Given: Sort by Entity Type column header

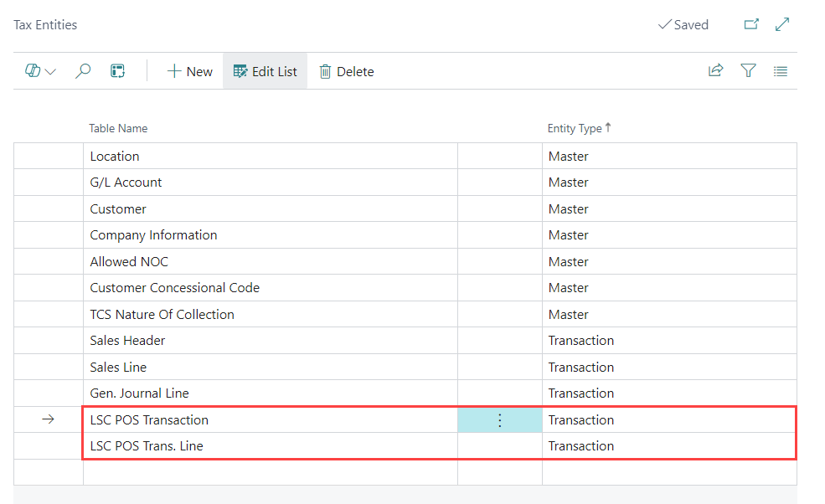Looking at the screenshot, I should (x=579, y=128).
